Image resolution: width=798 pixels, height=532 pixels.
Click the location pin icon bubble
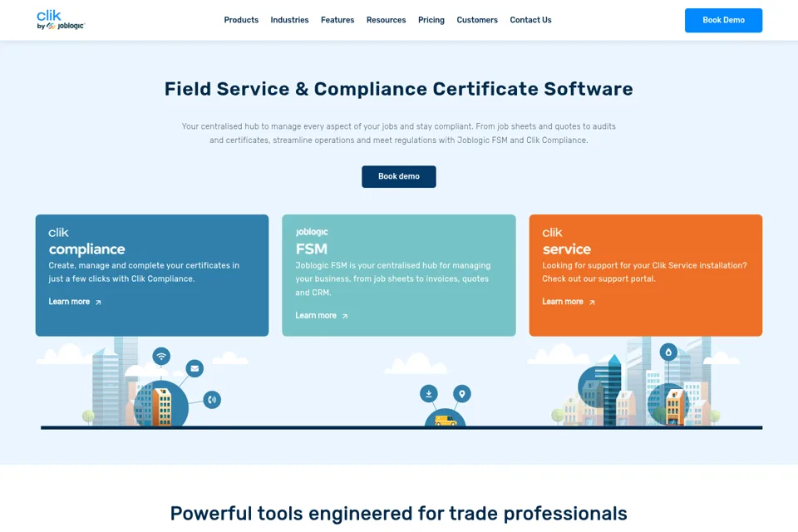pos(462,393)
